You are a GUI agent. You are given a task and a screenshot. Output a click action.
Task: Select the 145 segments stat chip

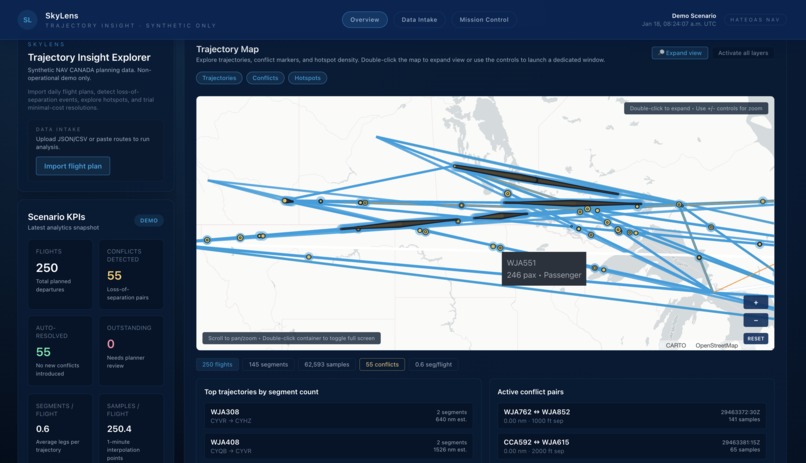[268, 364]
